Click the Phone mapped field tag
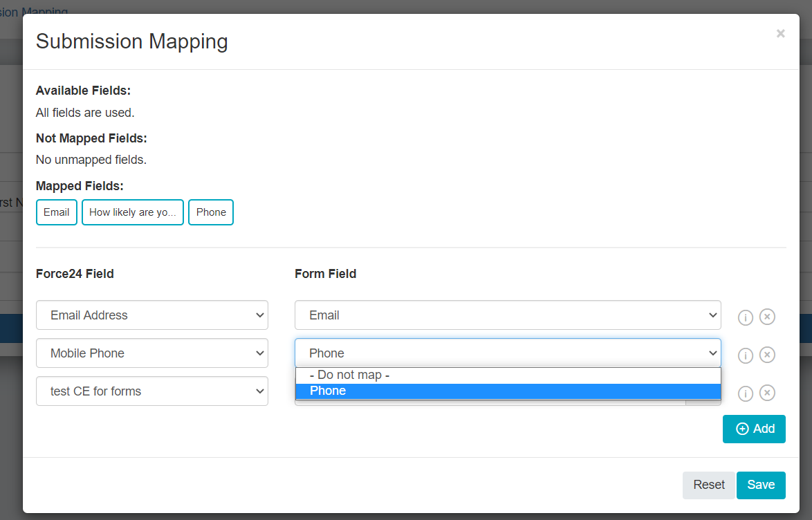This screenshot has width=812, height=520. click(x=211, y=212)
